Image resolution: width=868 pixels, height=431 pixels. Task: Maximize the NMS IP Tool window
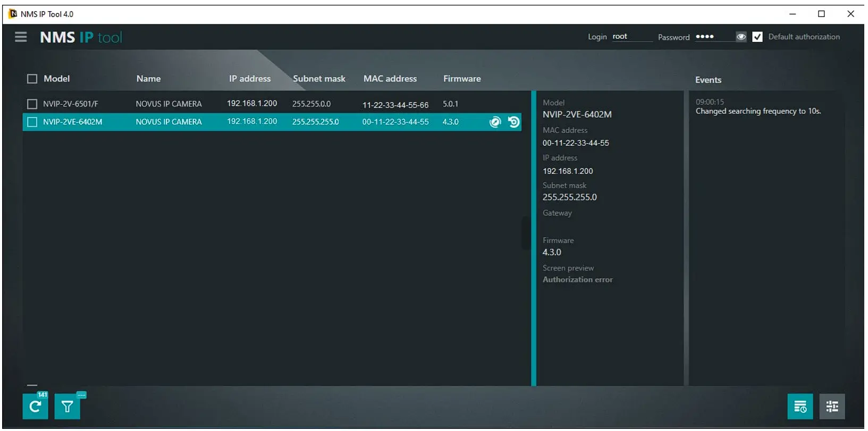tap(821, 14)
